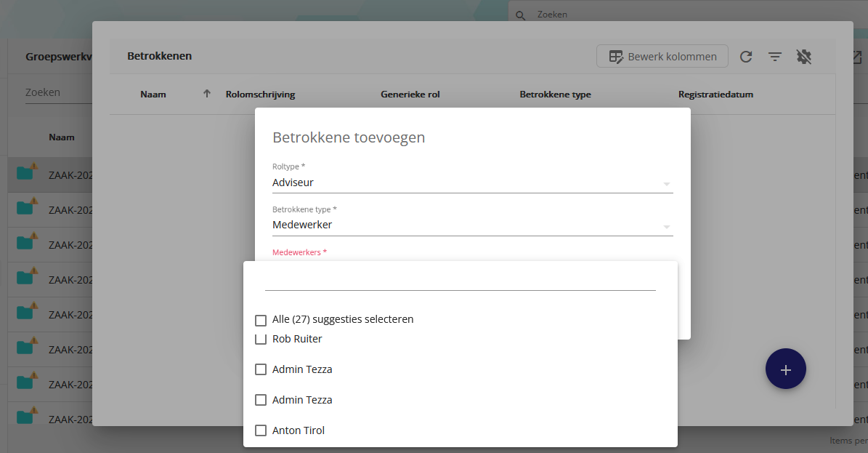The image size is (868, 453).
Task: Click the Betrokkenen panel heading
Action: pos(159,56)
